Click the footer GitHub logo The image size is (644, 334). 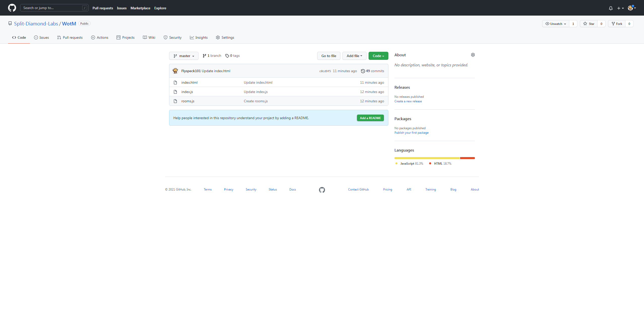(322, 190)
